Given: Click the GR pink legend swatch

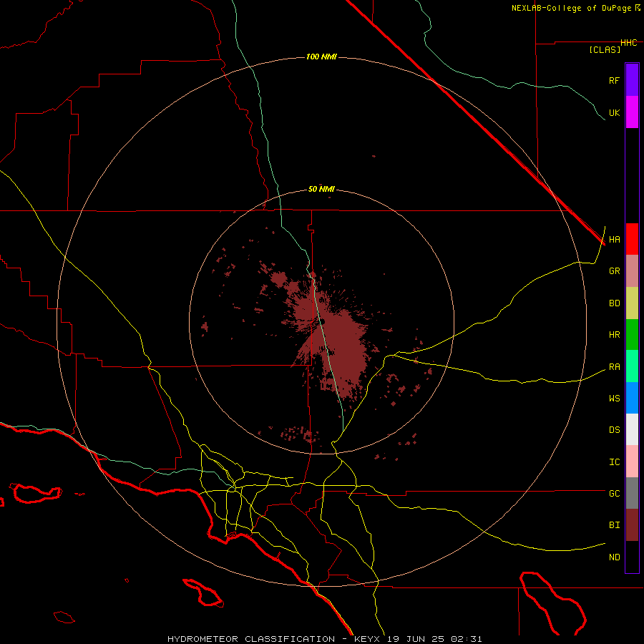Looking at the screenshot, I should pyautogui.click(x=632, y=271).
